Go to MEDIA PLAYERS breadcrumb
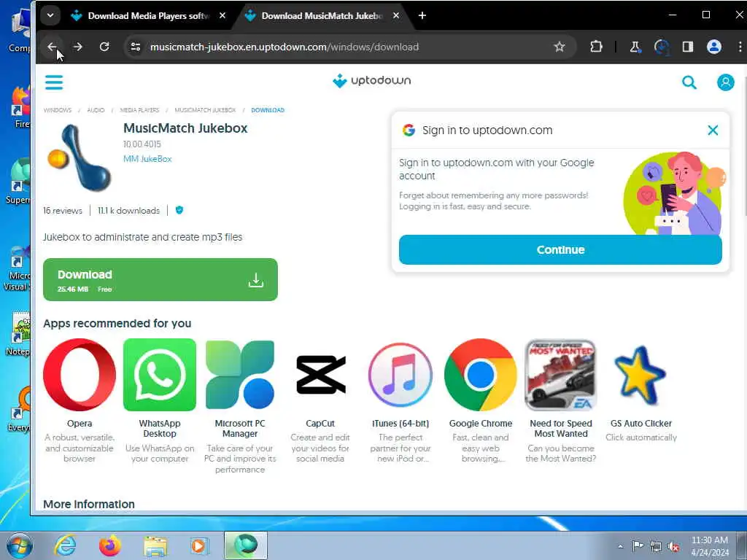 [x=139, y=110]
